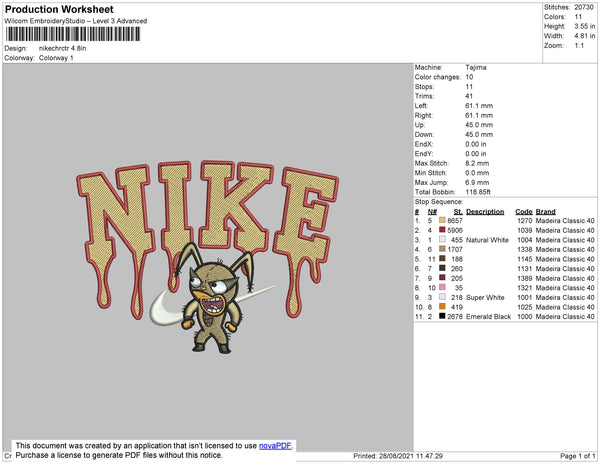The image size is (600, 464).
Task: Click stitch count '419' in row 10
Action: coord(457,307)
